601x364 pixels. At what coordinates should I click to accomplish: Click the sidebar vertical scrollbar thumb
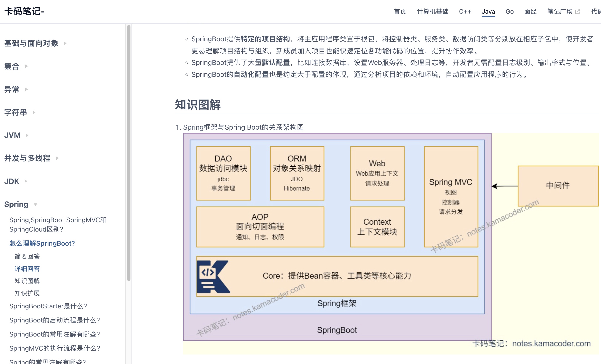point(129,153)
